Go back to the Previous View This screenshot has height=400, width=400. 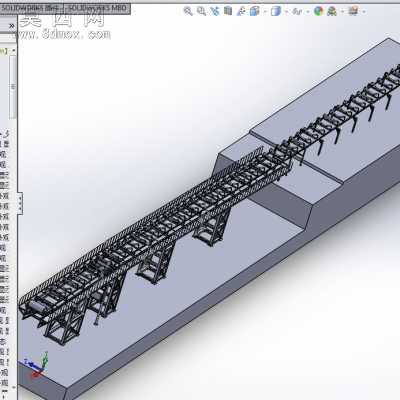pos(215,11)
